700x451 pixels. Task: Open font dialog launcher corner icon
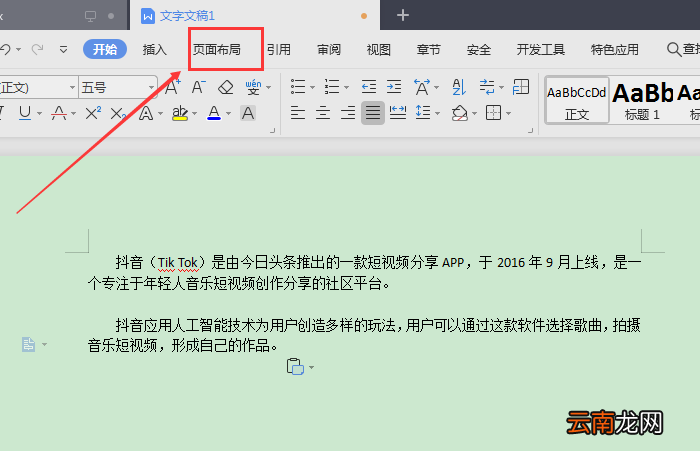coord(272,130)
